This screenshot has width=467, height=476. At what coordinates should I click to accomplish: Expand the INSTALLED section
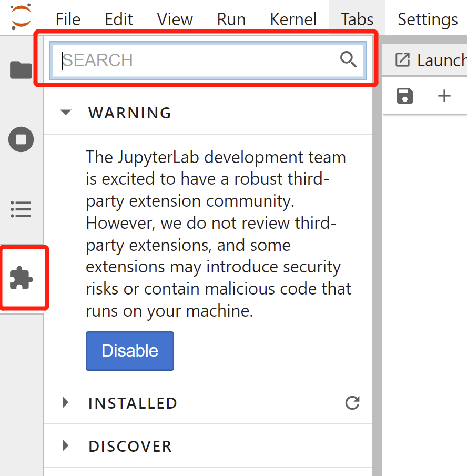coord(66,403)
